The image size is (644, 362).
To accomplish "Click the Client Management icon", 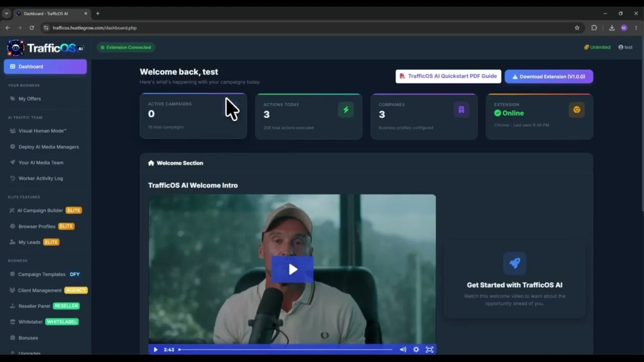I will (13, 290).
